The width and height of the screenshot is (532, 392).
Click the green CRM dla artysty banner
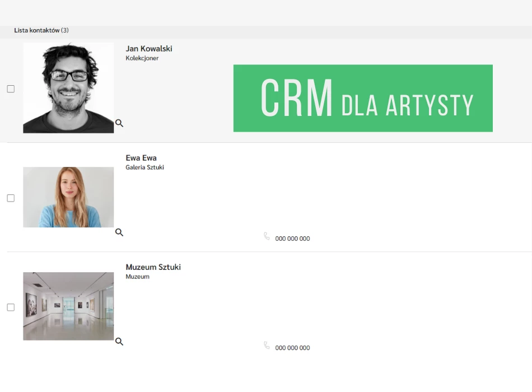pos(363,99)
